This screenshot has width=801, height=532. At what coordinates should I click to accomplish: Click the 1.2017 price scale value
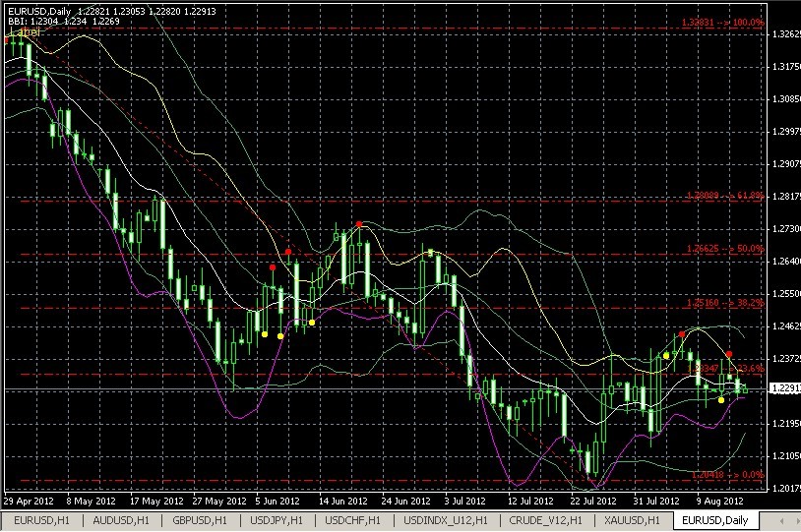pyautogui.click(x=785, y=488)
